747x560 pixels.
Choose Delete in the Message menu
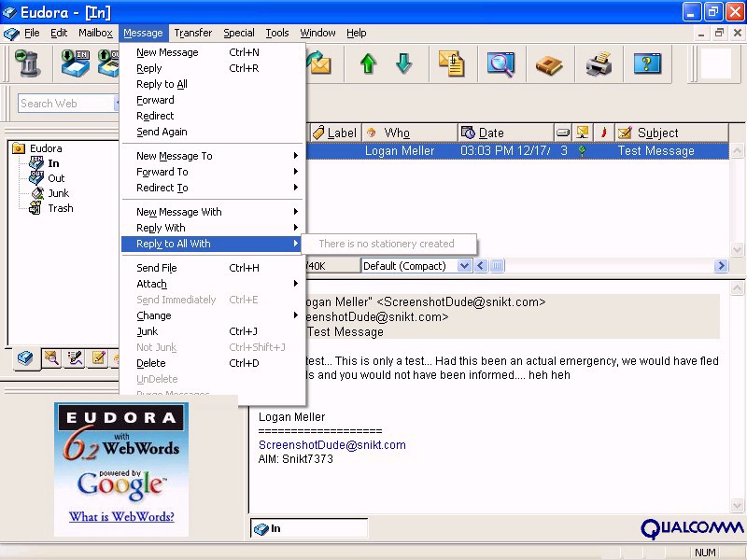[214, 363]
